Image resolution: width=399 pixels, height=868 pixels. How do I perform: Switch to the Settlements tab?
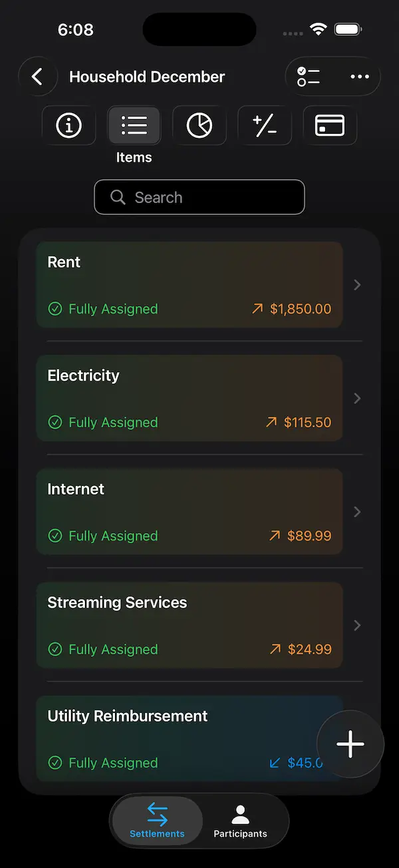157,820
